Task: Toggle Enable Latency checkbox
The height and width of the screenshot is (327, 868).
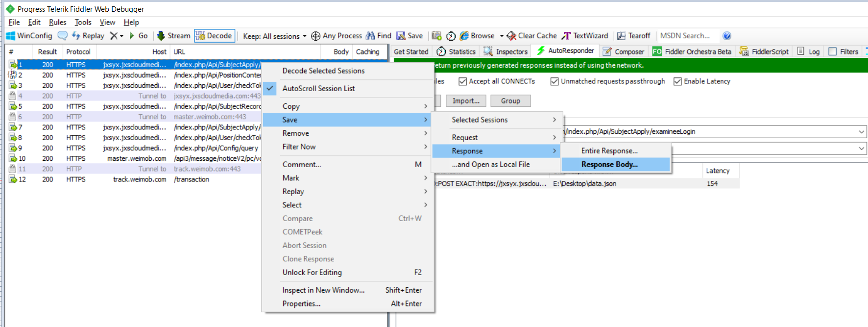Action: pos(677,81)
